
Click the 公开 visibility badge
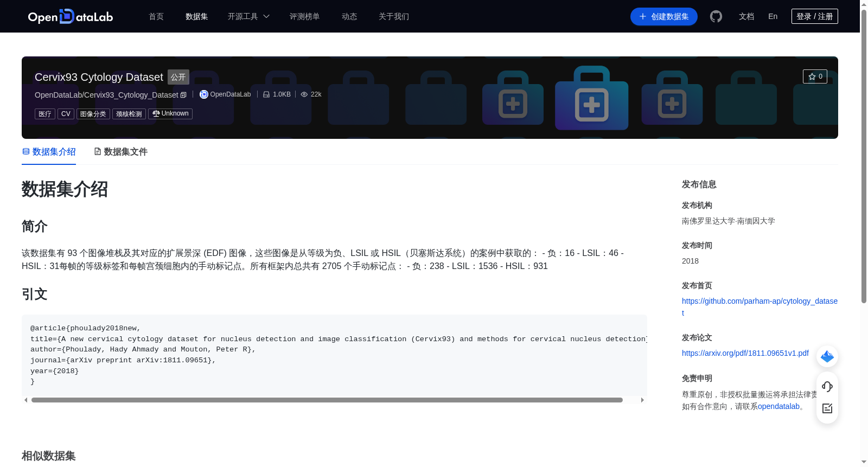(x=178, y=77)
